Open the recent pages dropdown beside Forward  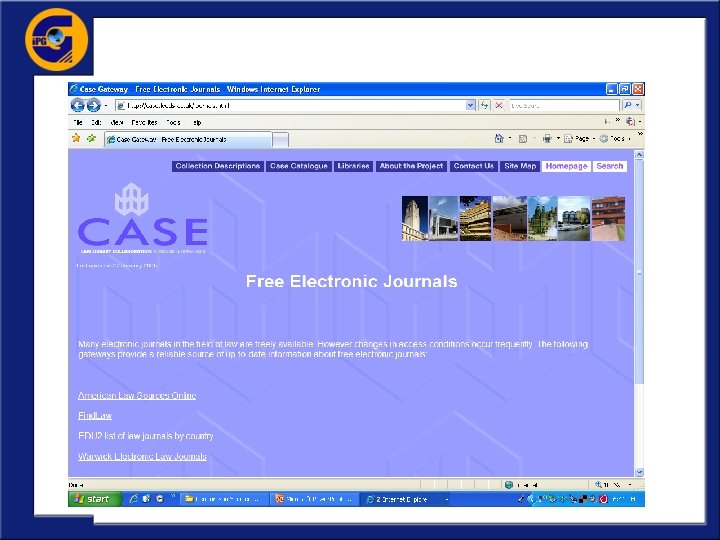[106, 106]
